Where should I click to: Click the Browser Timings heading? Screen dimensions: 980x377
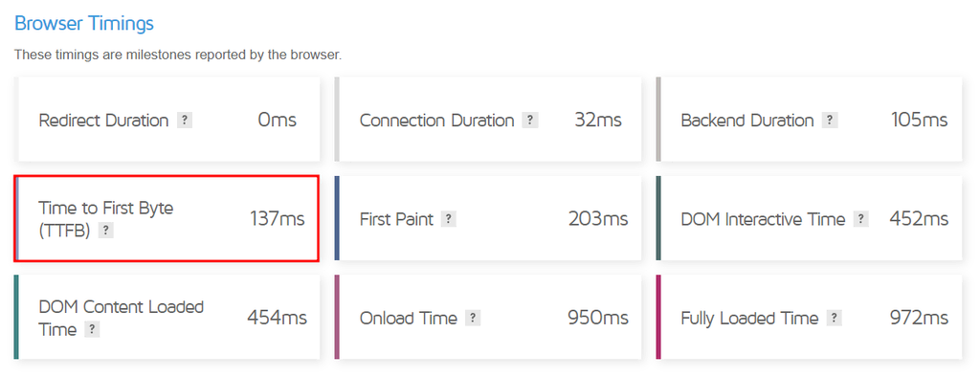[x=84, y=24]
